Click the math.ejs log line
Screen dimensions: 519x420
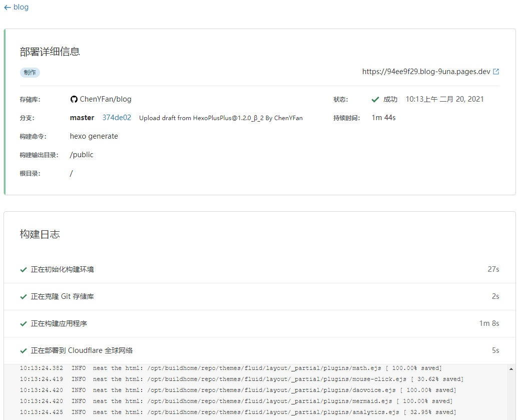coord(230,368)
